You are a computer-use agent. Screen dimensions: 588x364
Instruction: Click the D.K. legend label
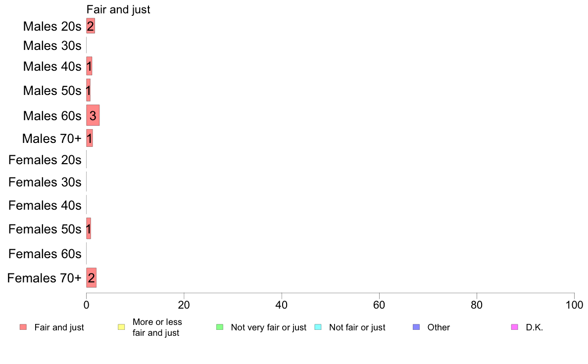(x=535, y=327)
